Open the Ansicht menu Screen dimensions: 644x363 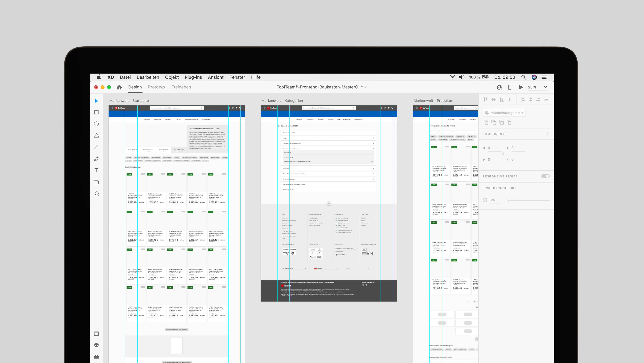coord(216,77)
